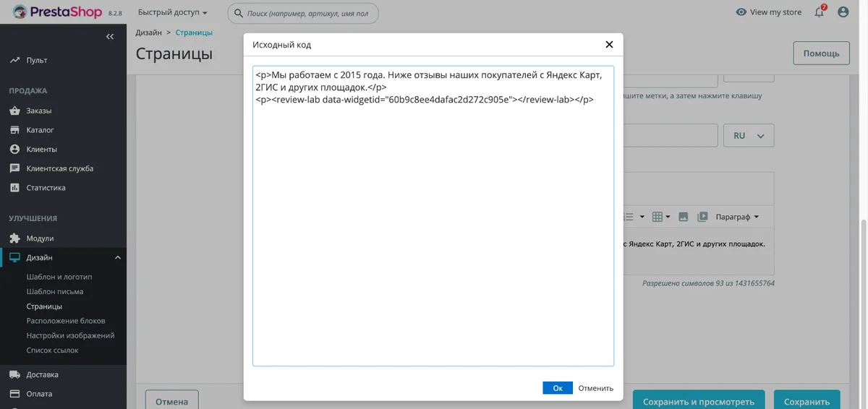Click the list icon in editor toolbar
Screen dimensions: 868x409
[628, 217]
